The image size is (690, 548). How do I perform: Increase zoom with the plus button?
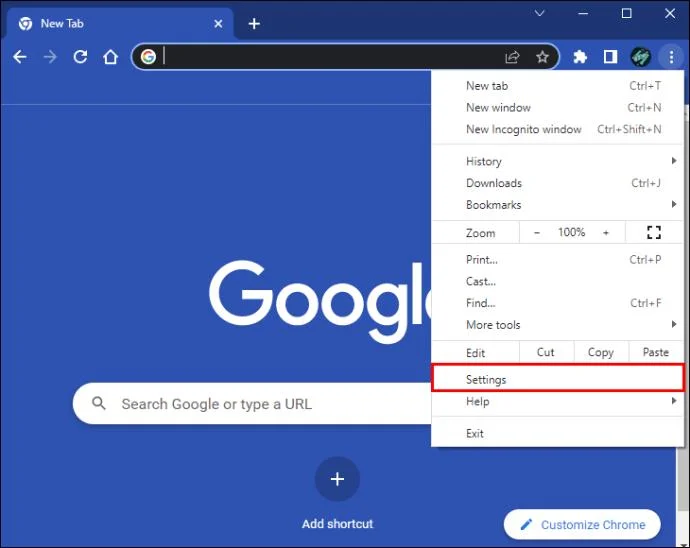pos(606,232)
